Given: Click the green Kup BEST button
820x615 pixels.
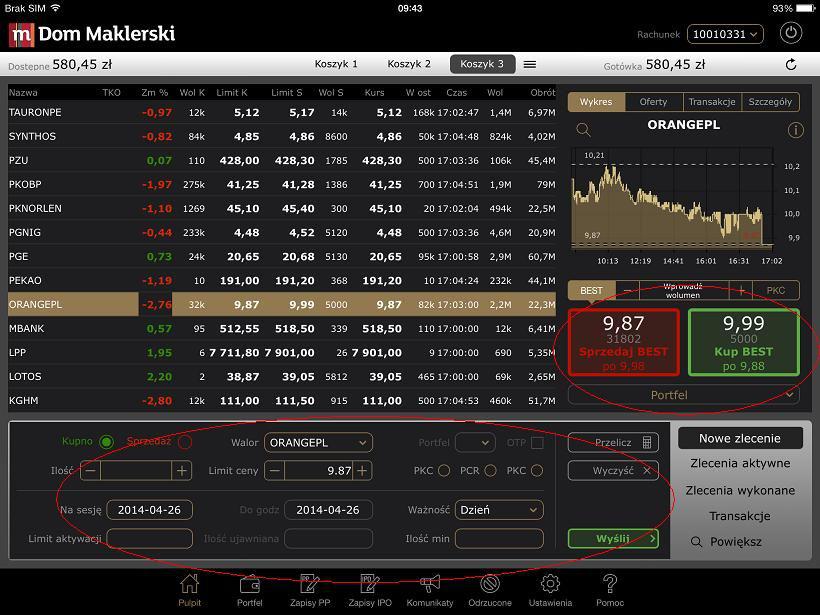Looking at the screenshot, I should 744,343.
